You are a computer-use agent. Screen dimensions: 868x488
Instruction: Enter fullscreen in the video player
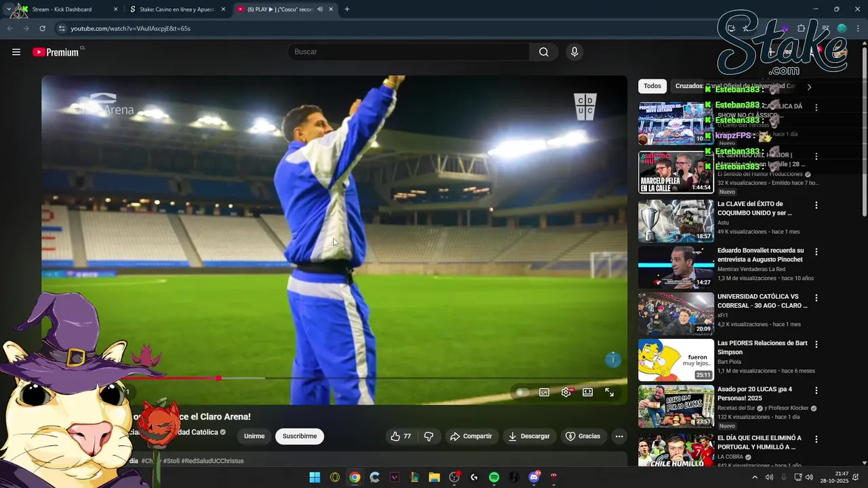point(610,392)
